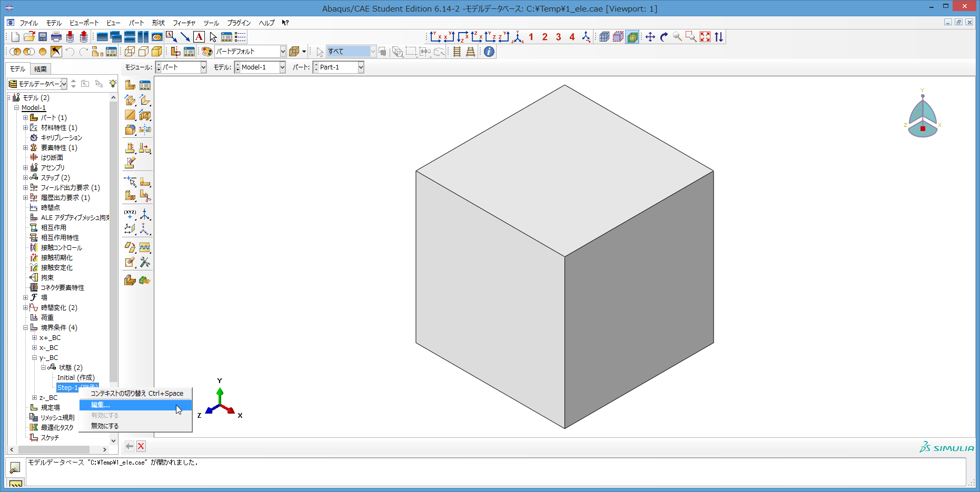This screenshot has width=980, height=492.
Task: Enable hidden line render style
Action: pos(143,52)
